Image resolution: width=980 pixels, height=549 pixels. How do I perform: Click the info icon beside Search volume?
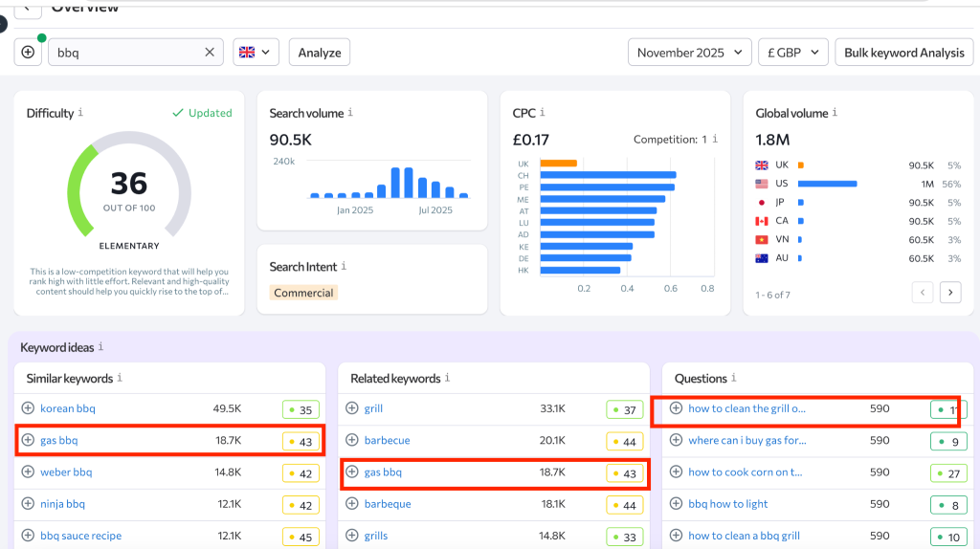point(350,113)
